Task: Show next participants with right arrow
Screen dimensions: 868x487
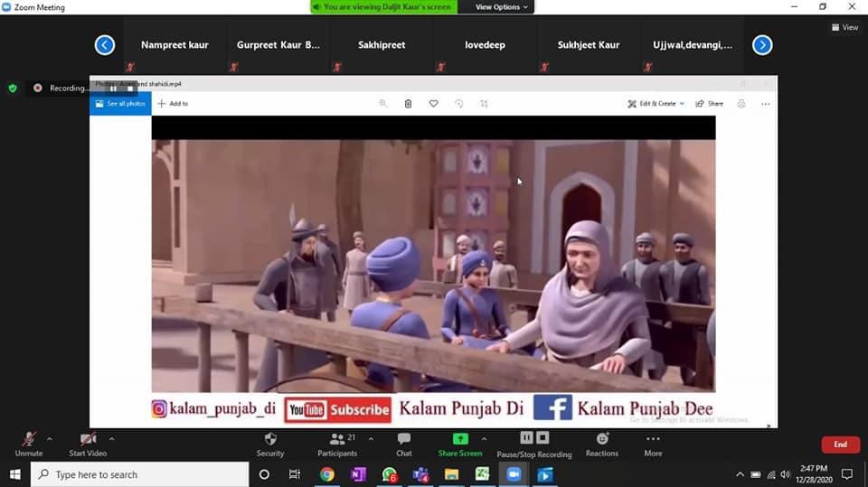Action: pyautogui.click(x=762, y=45)
